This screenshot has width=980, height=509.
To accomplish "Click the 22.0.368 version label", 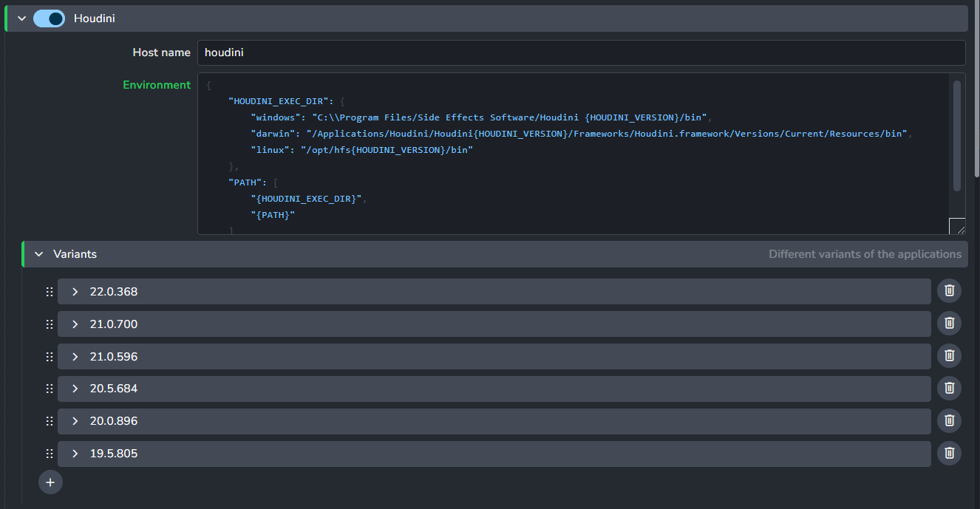I will click(x=114, y=292).
